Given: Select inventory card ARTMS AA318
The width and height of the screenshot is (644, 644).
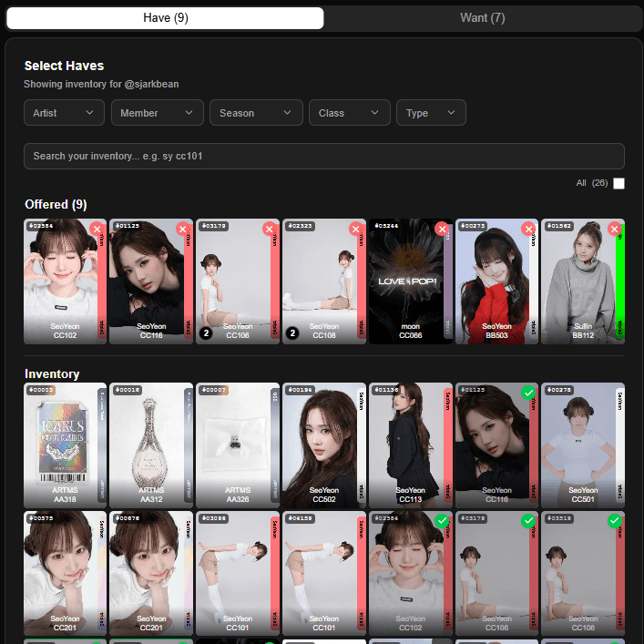Looking at the screenshot, I should click(65, 445).
